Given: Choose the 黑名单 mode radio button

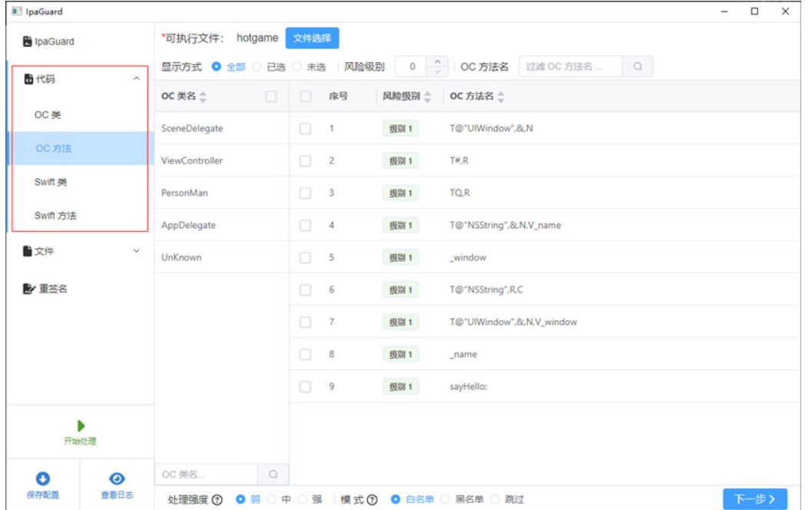Looking at the screenshot, I should [x=445, y=499].
